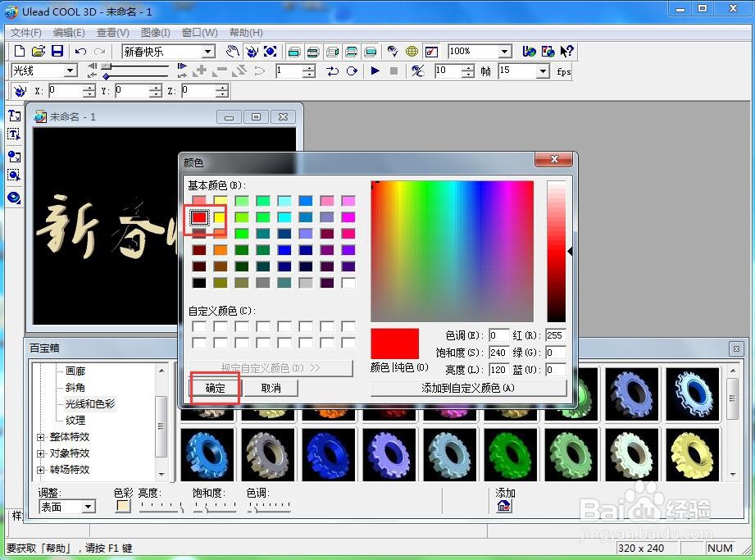Click the New document icon
755x560 pixels.
(x=19, y=51)
